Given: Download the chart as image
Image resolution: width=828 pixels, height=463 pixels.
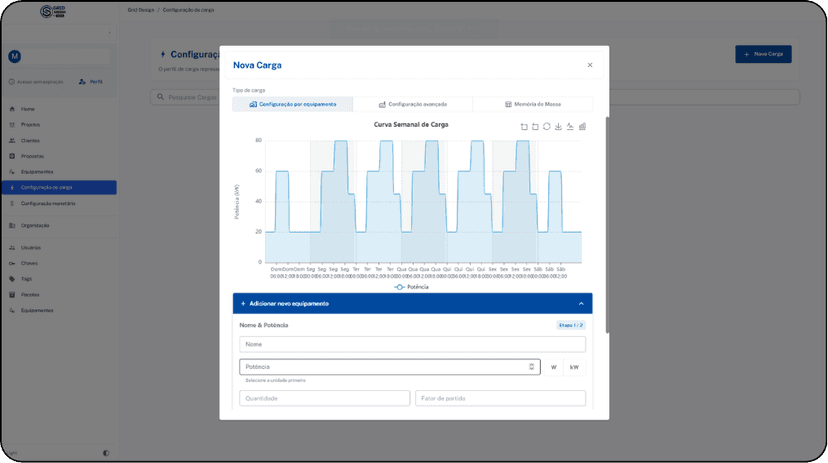Looking at the screenshot, I should [x=558, y=127].
